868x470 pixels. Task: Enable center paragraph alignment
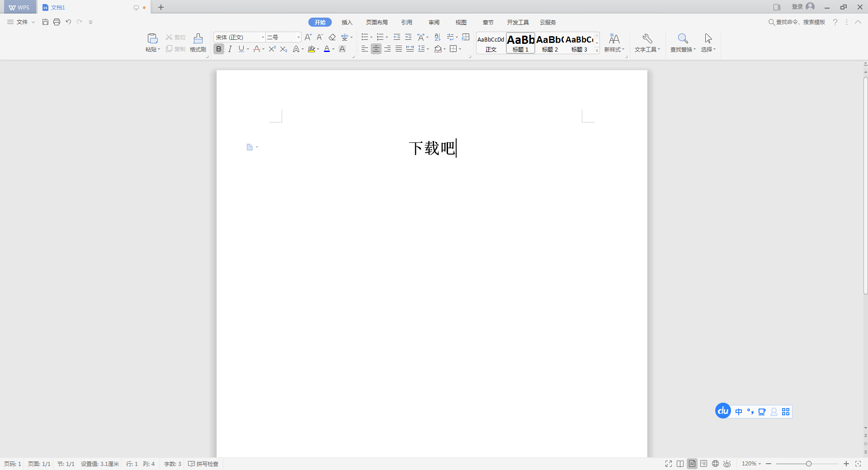coord(376,49)
